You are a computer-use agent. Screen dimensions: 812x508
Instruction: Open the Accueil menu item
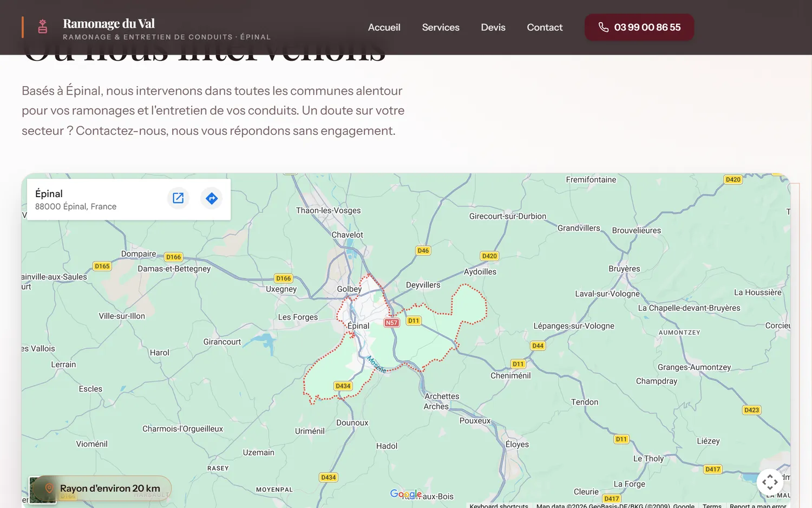(384, 27)
